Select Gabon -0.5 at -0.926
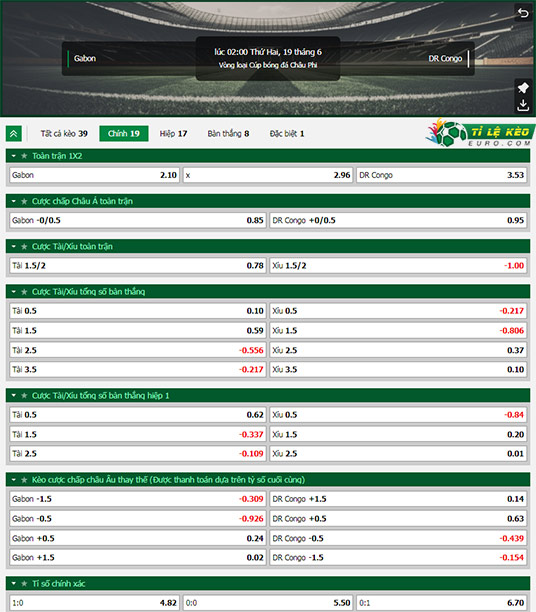The image size is (536, 612). pos(138,519)
